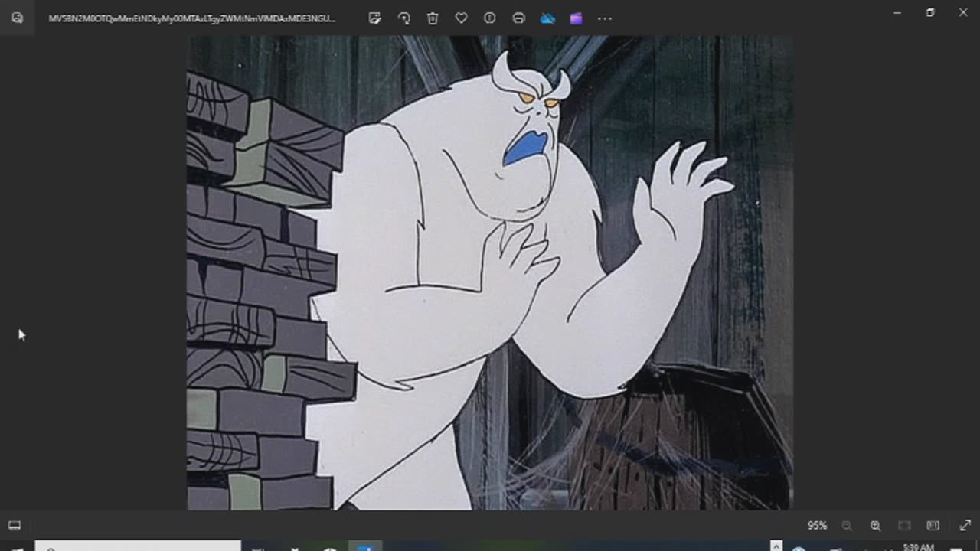Click the actual-size 1:1 zoom control
This screenshot has height=551, width=980.
(933, 525)
